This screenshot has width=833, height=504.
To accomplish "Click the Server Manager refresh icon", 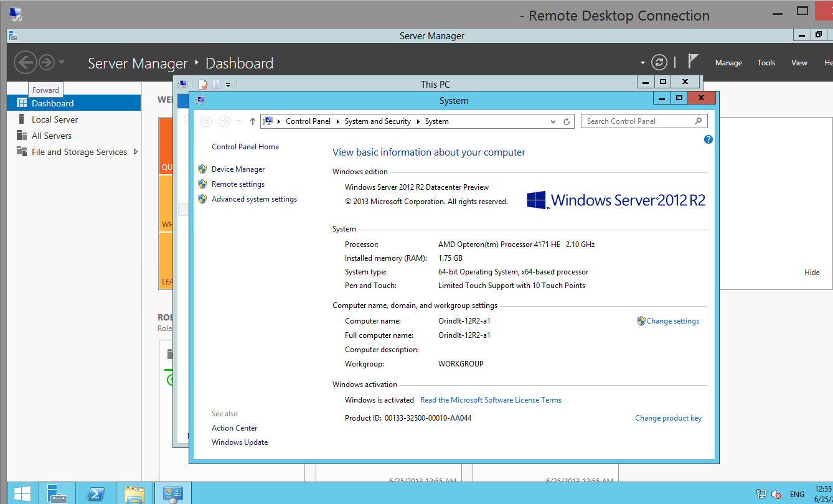I will click(x=659, y=62).
